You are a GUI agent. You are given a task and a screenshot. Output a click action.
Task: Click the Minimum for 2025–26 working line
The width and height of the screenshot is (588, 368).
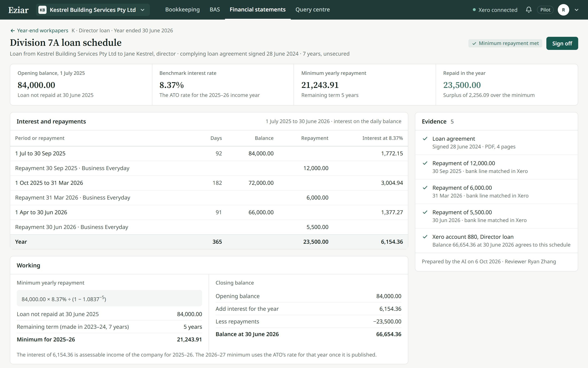[109, 340]
